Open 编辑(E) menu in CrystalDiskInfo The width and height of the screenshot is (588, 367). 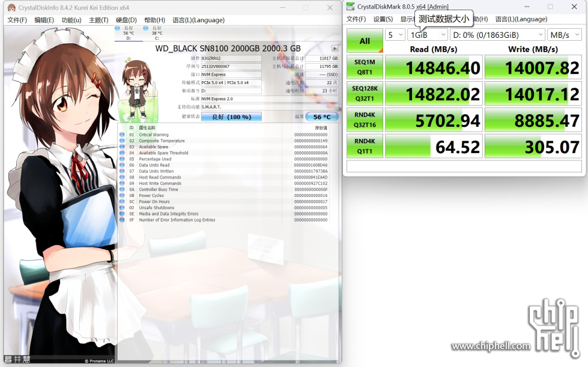(x=44, y=20)
